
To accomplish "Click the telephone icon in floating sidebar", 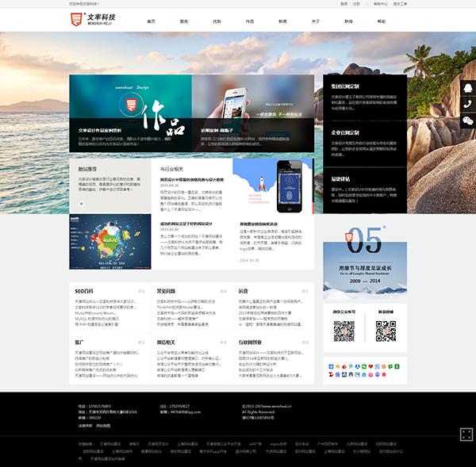I will (x=468, y=105).
